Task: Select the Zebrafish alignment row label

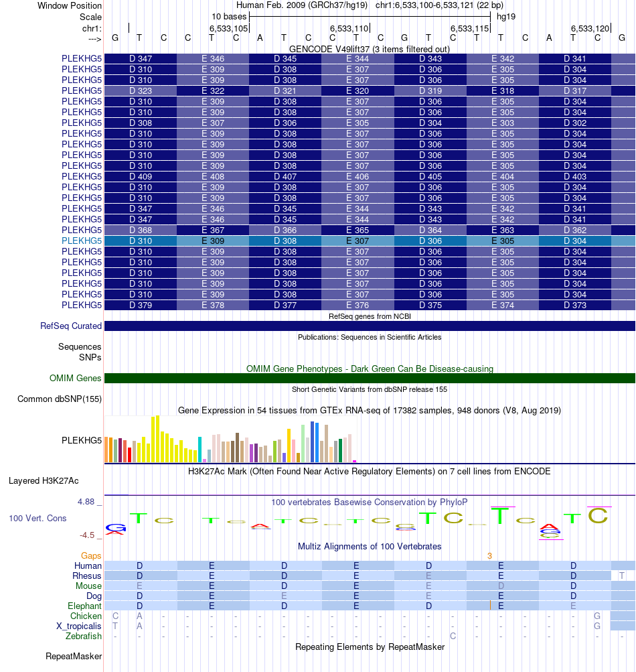Action: 84,636
